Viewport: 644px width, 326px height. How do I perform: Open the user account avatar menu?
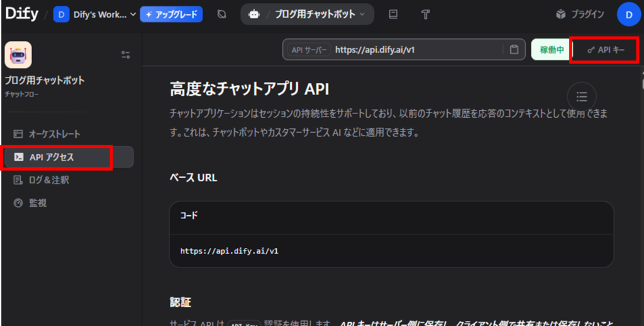[x=628, y=14]
